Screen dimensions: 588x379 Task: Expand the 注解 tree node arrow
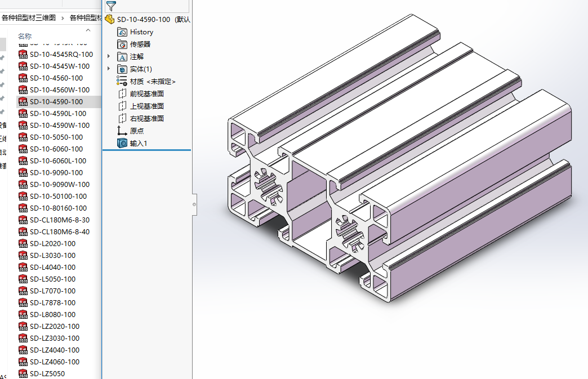pos(109,57)
